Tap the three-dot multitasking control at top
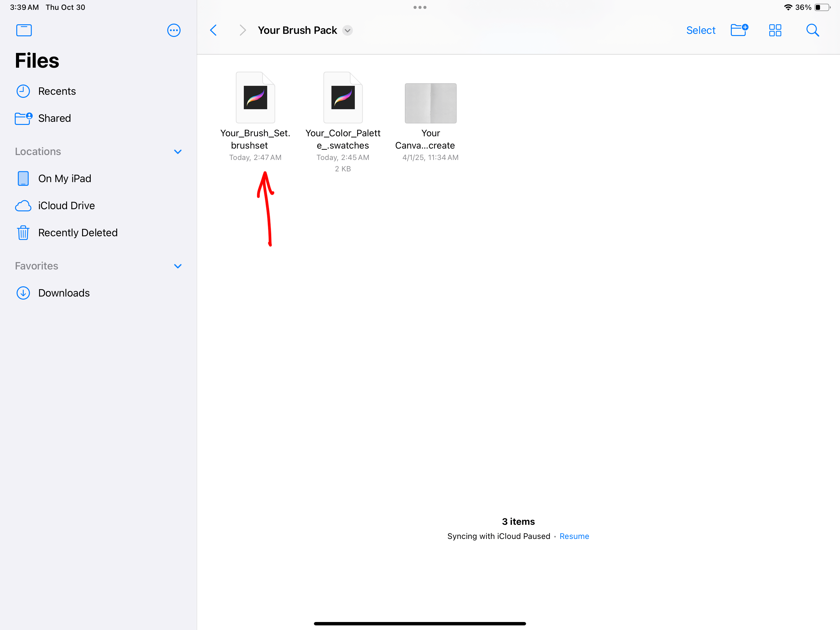This screenshot has height=630, width=840. point(420,7)
